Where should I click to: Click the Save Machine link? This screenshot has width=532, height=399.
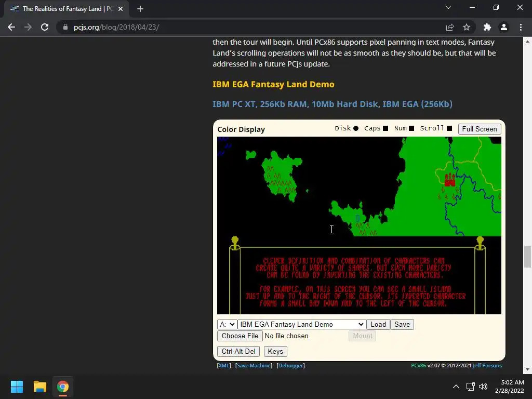point(254,365)
